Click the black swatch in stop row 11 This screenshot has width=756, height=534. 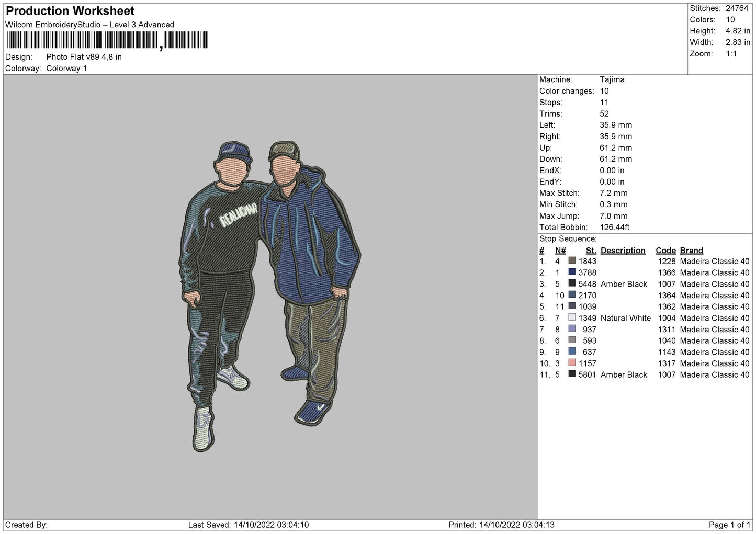tap(572, 374)
